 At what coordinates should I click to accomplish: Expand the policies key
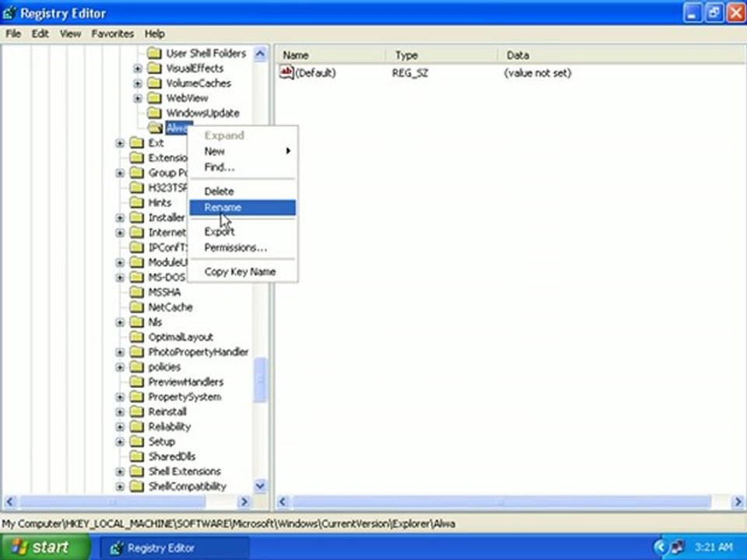[120, 367]
